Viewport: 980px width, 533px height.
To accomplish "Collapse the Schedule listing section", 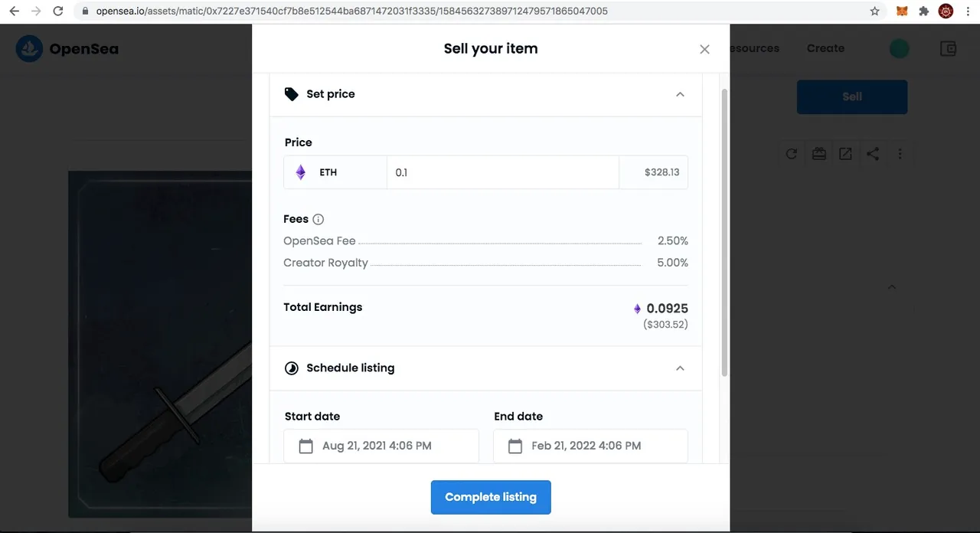I will click(x=680, y=368).
